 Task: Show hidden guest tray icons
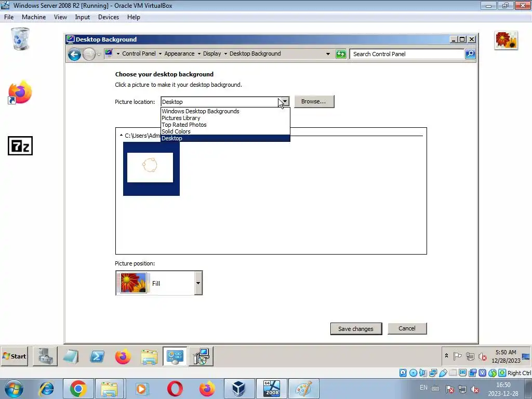click(446, 355)
